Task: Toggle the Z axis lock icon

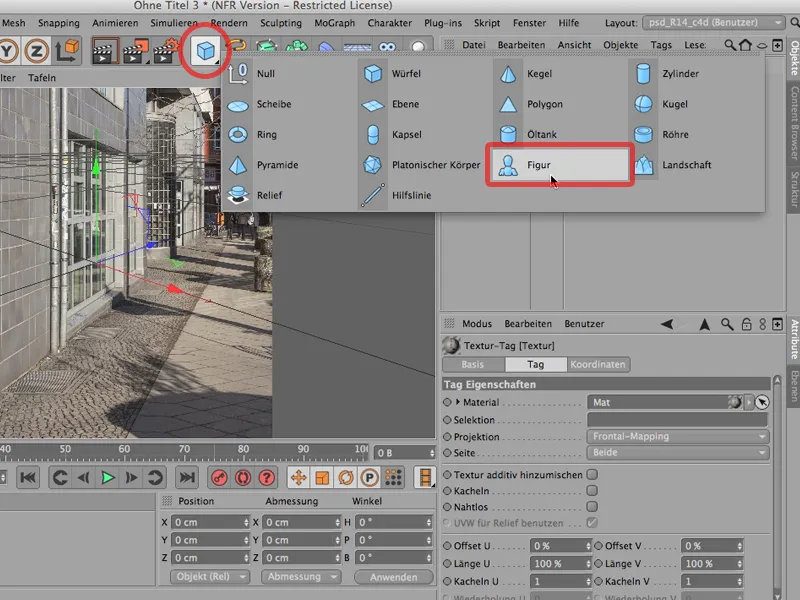Action: [37, 51]
